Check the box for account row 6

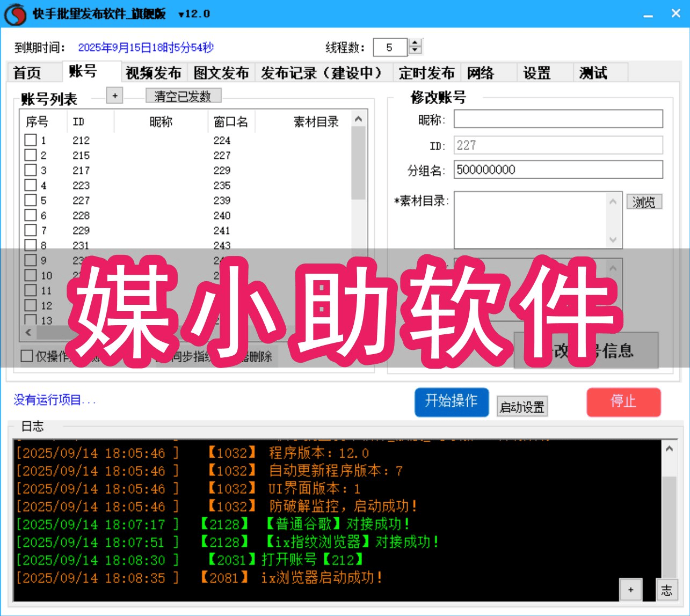click(x=31, y=215)
